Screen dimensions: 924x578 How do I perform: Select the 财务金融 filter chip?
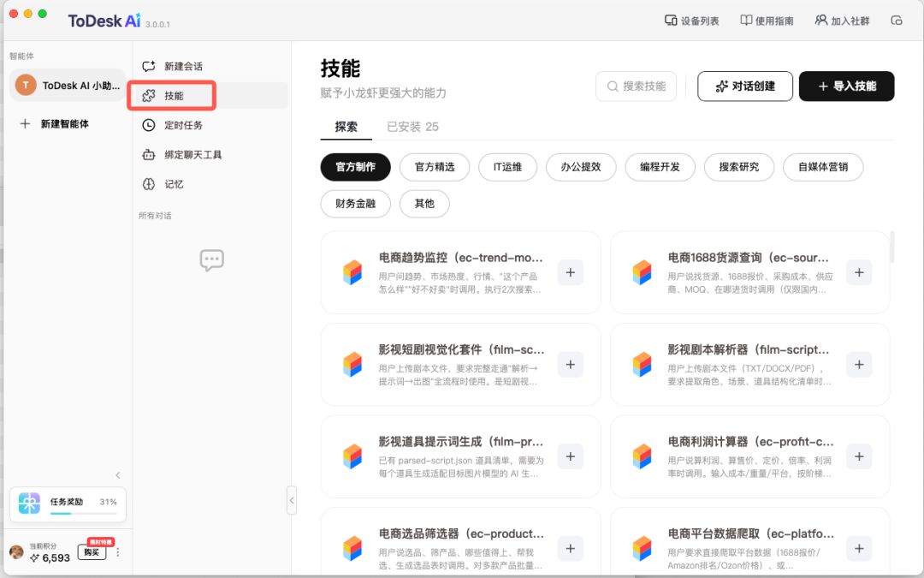coord(355,204)
